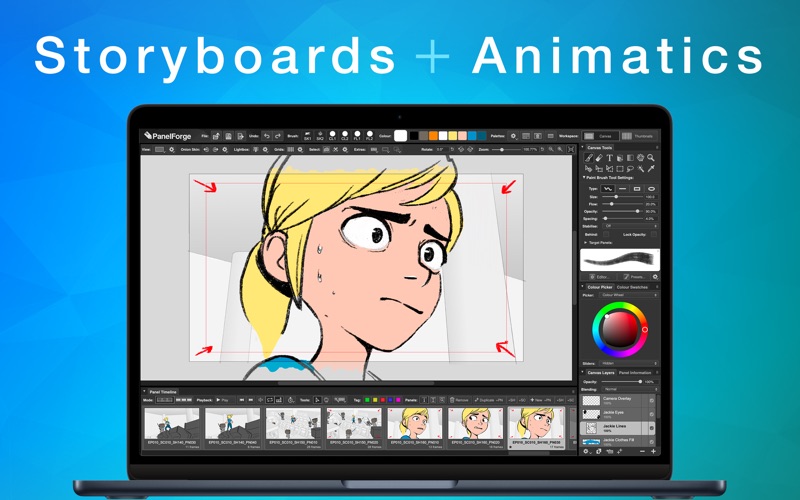
Task: Select the Canvas workspace
Action: (x=601, y=136)
